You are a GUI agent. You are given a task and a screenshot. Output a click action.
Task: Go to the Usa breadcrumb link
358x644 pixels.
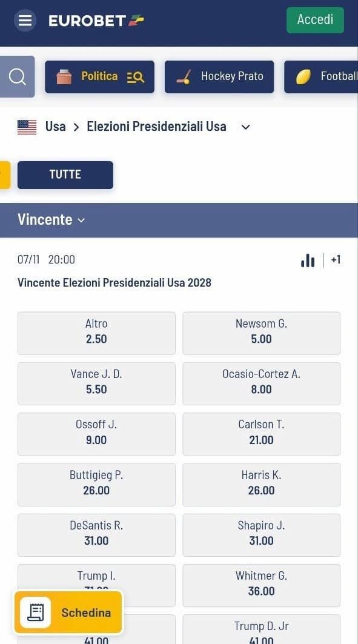point(55,127)
